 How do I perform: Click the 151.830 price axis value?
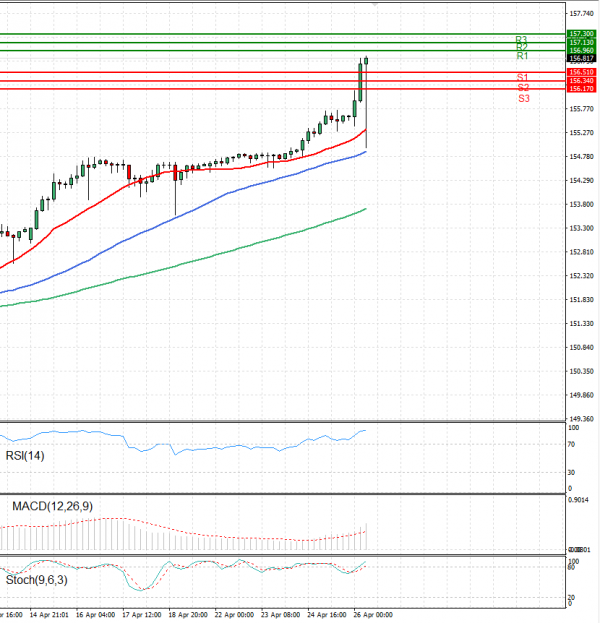click(581, 300)
